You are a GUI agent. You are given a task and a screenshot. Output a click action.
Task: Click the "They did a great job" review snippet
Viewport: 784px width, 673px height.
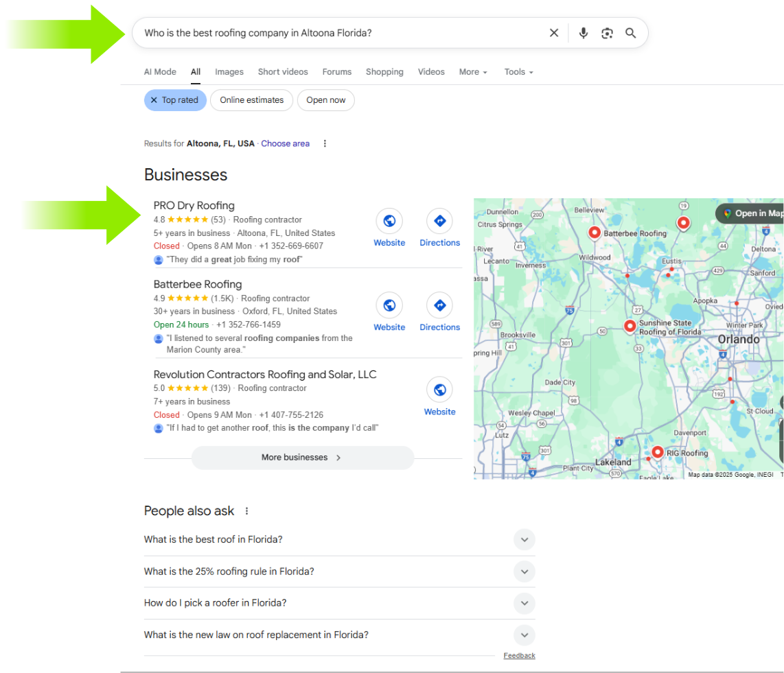[x=235, y=259]
